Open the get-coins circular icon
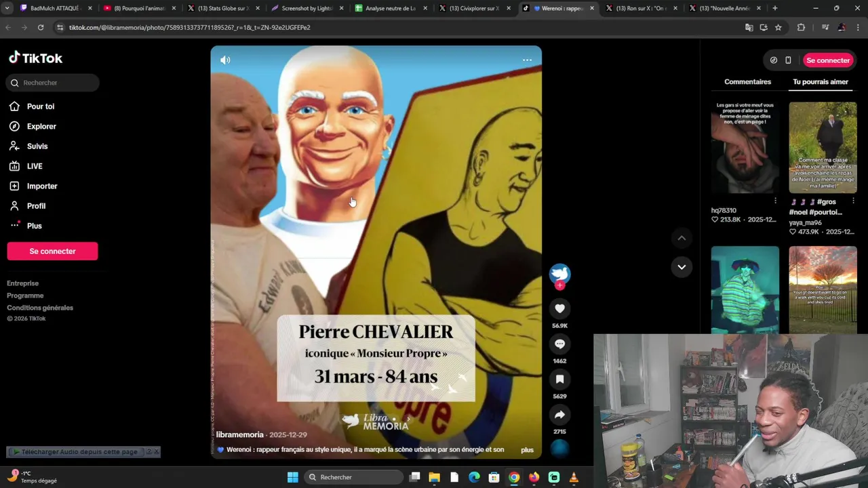The width and height of the screenshot is (868, 488). point(774,60)
